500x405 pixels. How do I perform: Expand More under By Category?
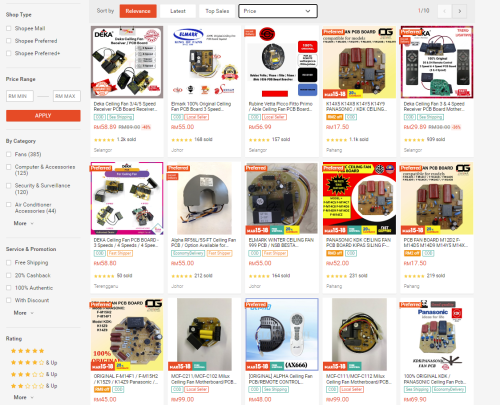23,223
